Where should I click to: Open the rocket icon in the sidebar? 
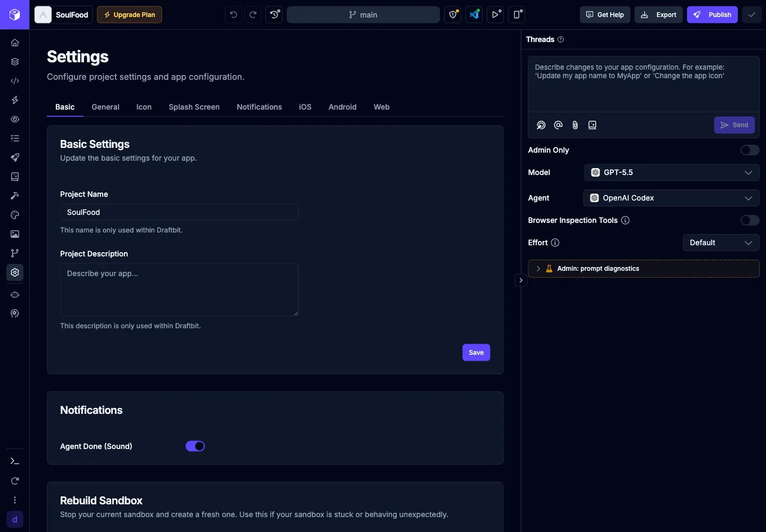(15, 157)
